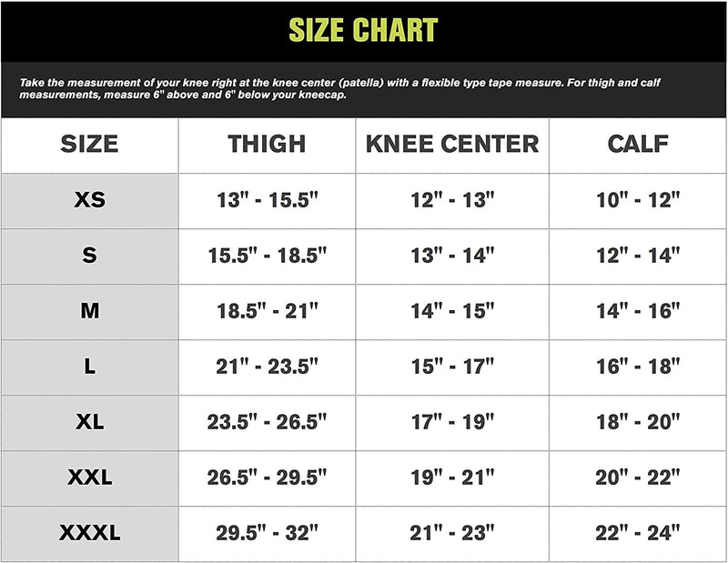
Task: Select the 21" - 23" knee center cell
Action: 452,533
